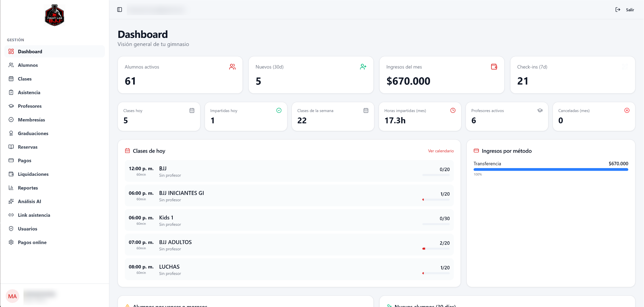
Task: Click the Reservas book icon in sidebar
Action: (x=11, y=147)
